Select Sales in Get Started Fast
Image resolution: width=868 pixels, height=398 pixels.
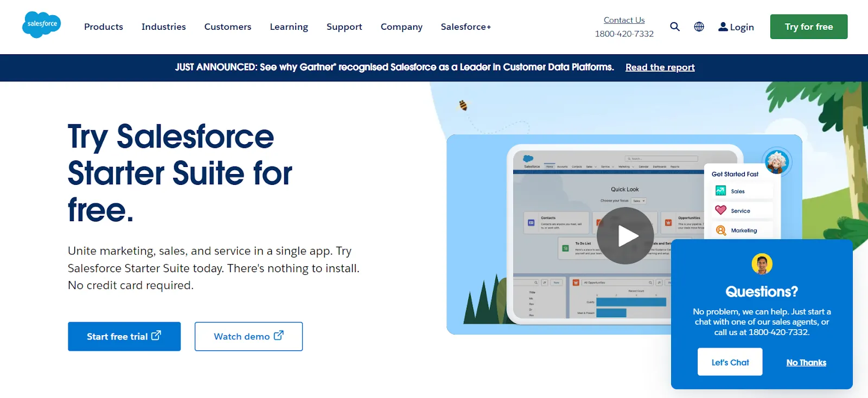pyautogui.click(x=742, y=191)
